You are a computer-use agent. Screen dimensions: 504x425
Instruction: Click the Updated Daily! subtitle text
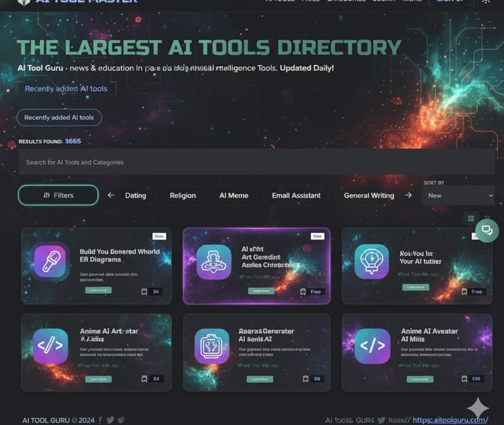(x=306, y=68)
